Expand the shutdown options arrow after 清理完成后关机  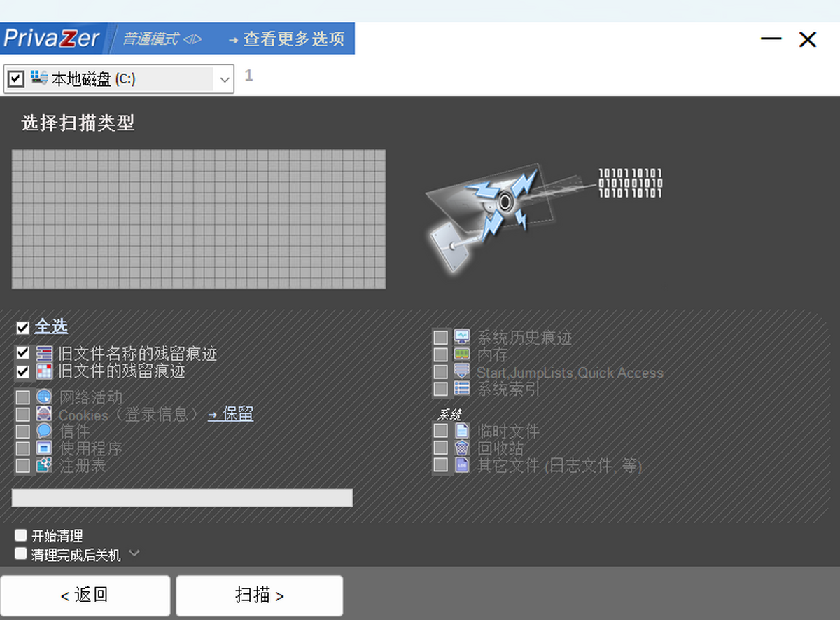(x=134, y=553)
